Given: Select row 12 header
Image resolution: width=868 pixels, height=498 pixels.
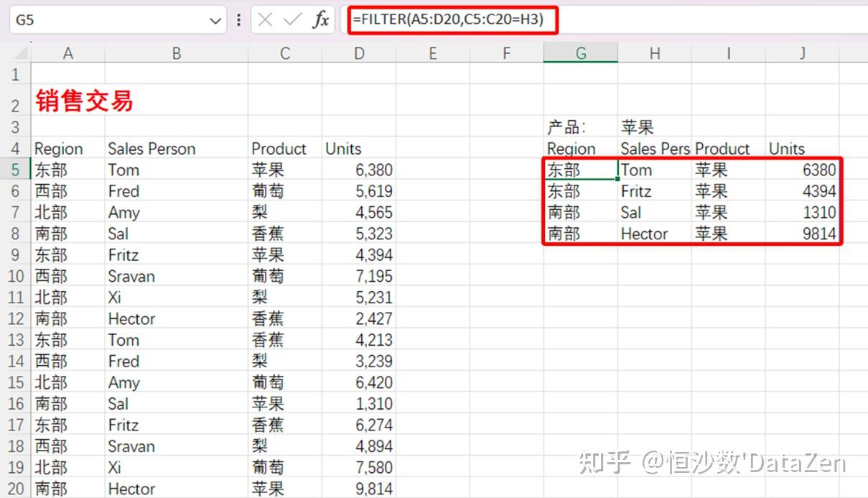Looking at the screenshot, I should pyautogui.click(x=16, y=319).
